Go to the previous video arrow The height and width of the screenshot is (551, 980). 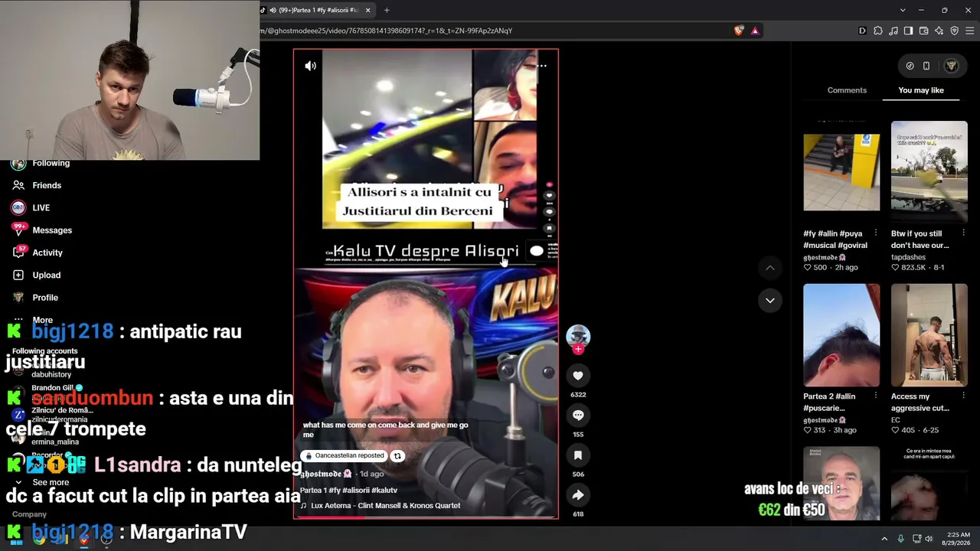[x=770, y=268]
